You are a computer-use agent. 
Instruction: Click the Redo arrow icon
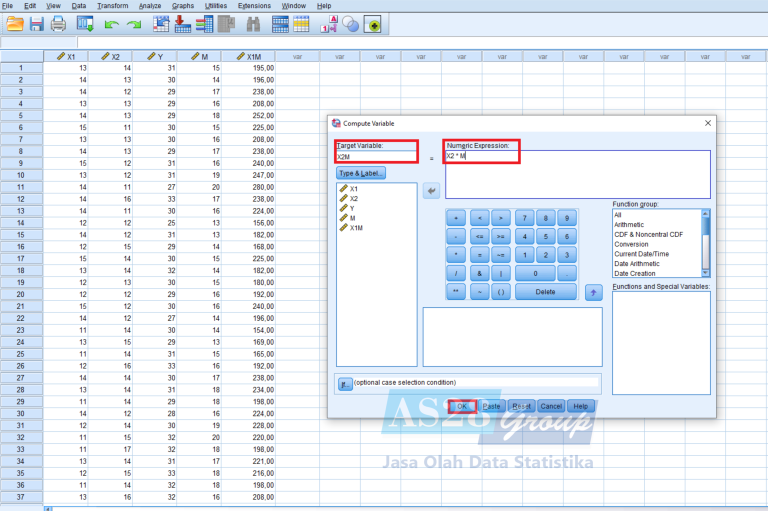pyautogui.click(x=133, y=23)
